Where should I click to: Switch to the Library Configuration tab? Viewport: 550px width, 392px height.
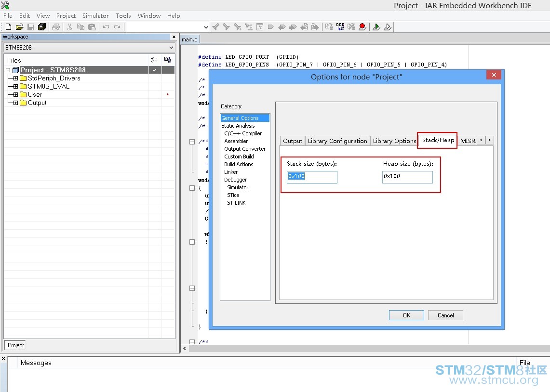click(337, 141)
